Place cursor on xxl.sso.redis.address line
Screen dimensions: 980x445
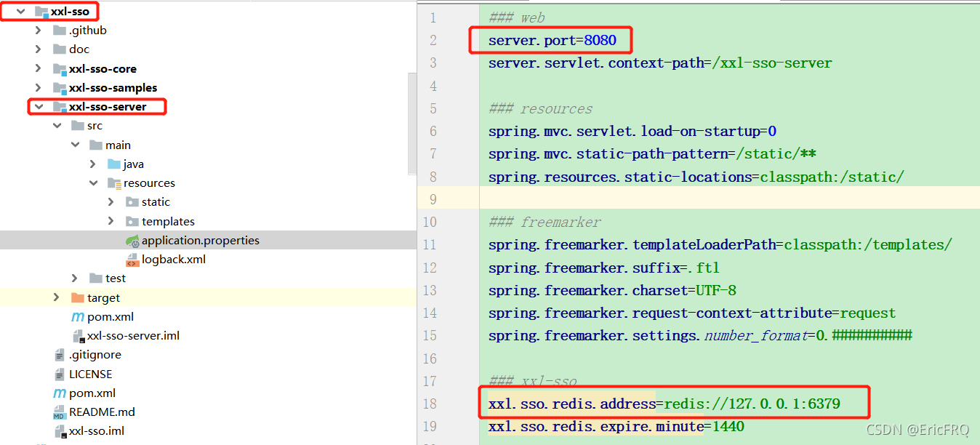[664, 404]
